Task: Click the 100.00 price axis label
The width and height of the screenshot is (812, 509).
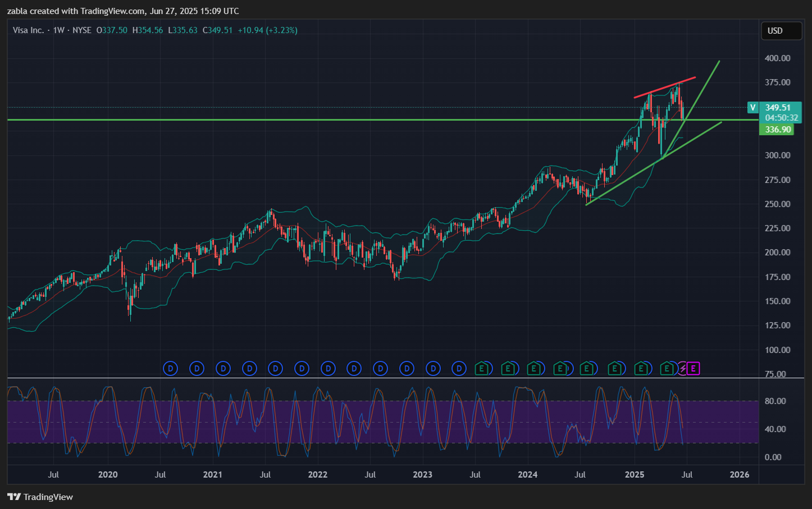Action: (778, 350)
